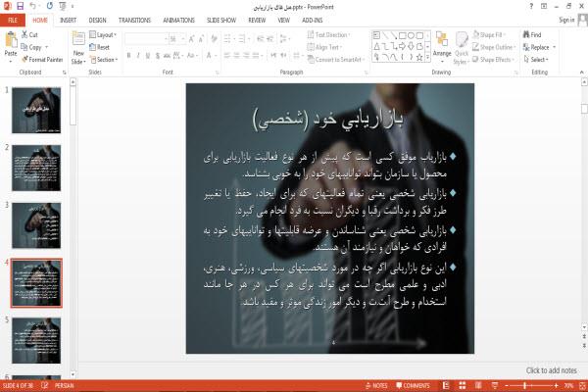
Task: Click the zoom slider handle
Action: pyautogui.click(x=524, y=385)
